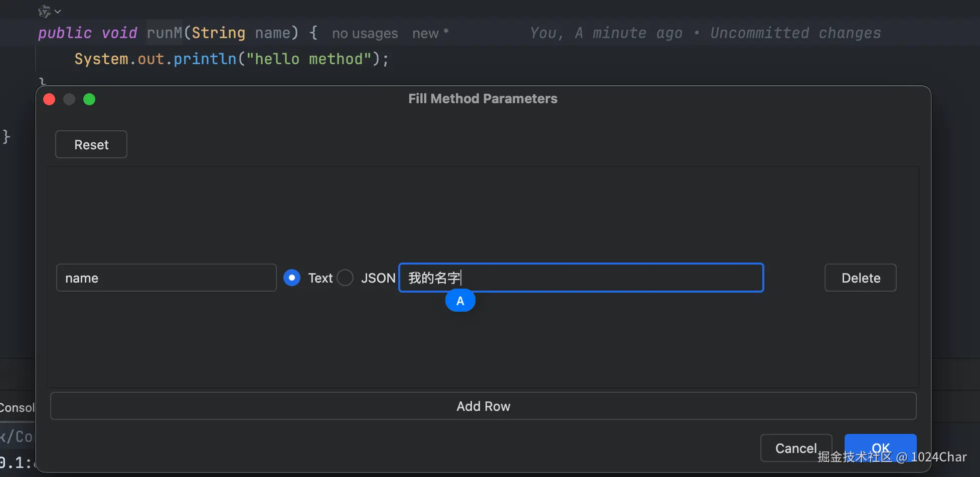Cancel the Fill Method Parameters dialog
The height and width of the screenshot is (477, 980).
coord(795,447)
